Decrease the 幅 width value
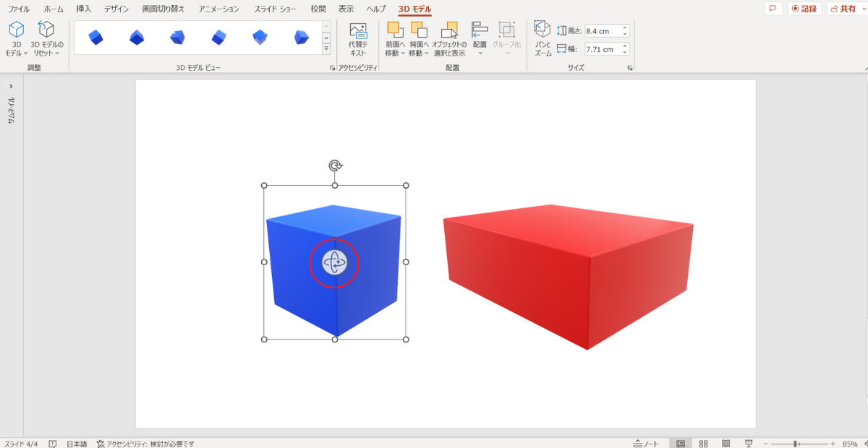 coord(625,53)
